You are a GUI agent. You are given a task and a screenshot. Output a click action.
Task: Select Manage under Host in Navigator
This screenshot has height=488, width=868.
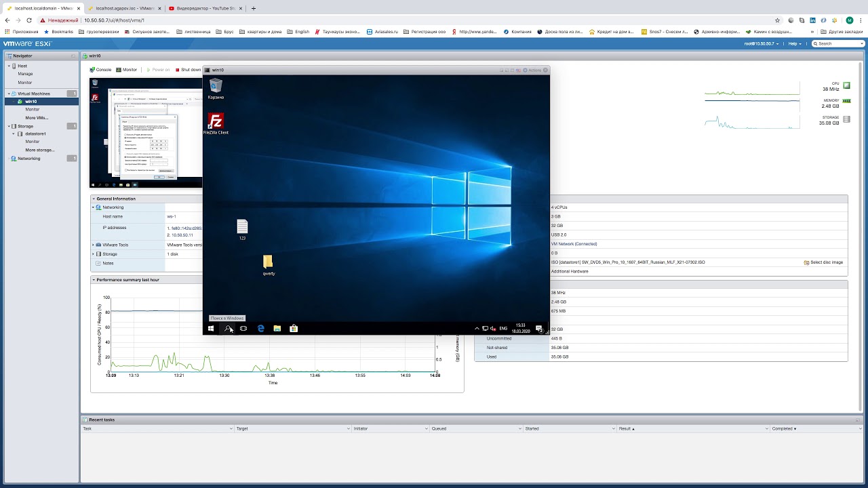coord(25,74)
